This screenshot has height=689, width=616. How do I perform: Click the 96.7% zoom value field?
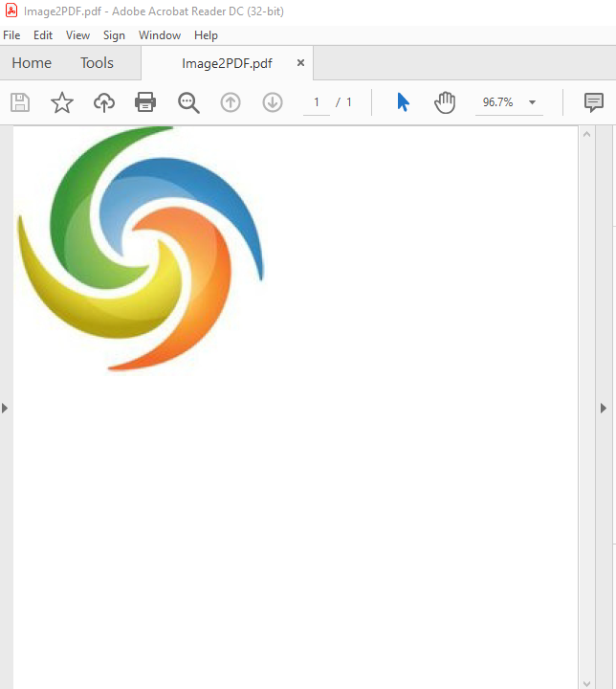coord(497,102)
